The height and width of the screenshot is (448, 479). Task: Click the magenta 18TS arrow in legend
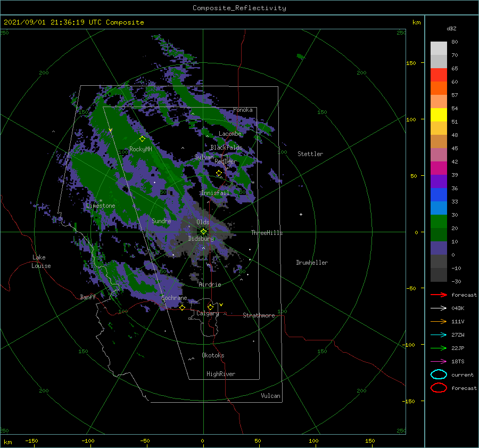(439, 362)
